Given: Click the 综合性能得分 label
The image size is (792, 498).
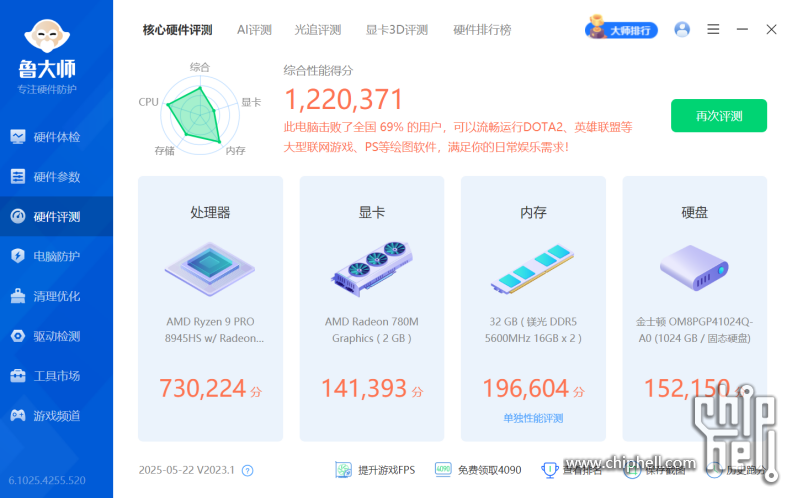Looking at the screenshot, I should pyautogui.click(x=318, y=70).
